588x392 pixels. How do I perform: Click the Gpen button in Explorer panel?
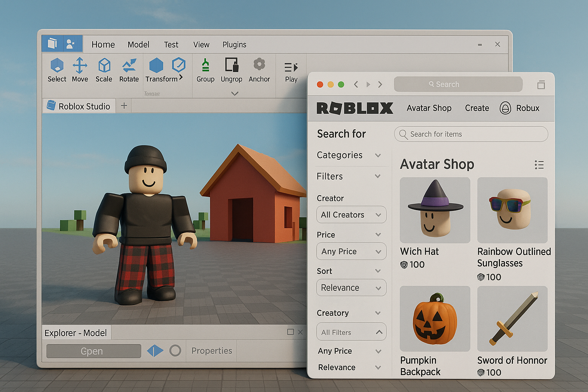[x=94, y=351]
